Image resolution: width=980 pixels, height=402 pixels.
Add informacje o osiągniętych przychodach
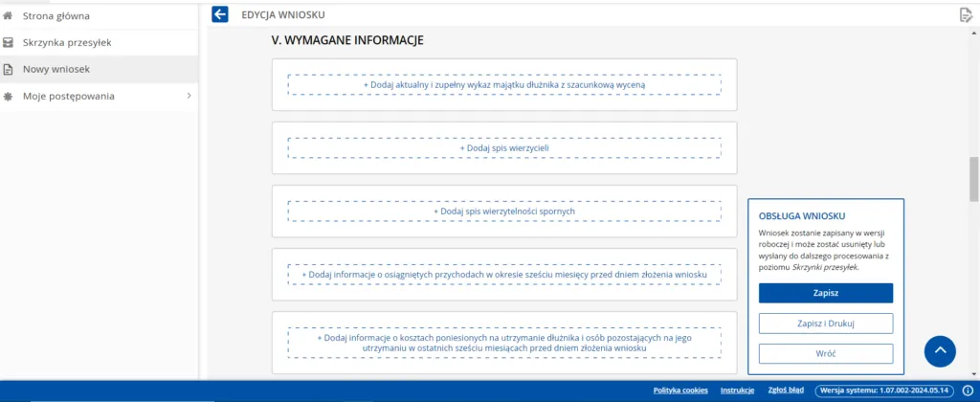[x=504, y=275]
